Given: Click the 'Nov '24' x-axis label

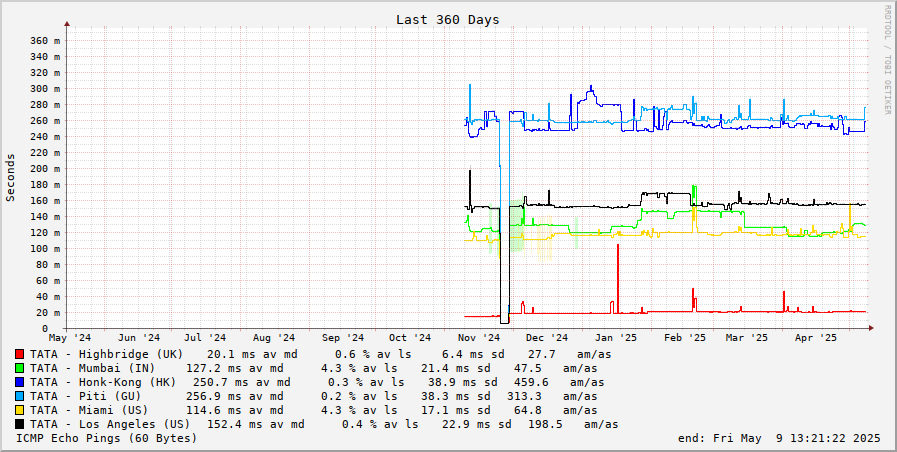Looking at the screenshot, I should click(479, 338).
